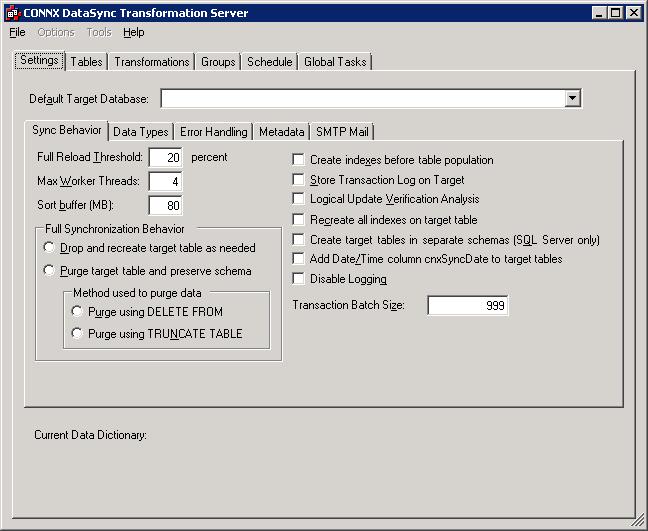
Task: Check the Disable Logging box
Action: (298, 279)
